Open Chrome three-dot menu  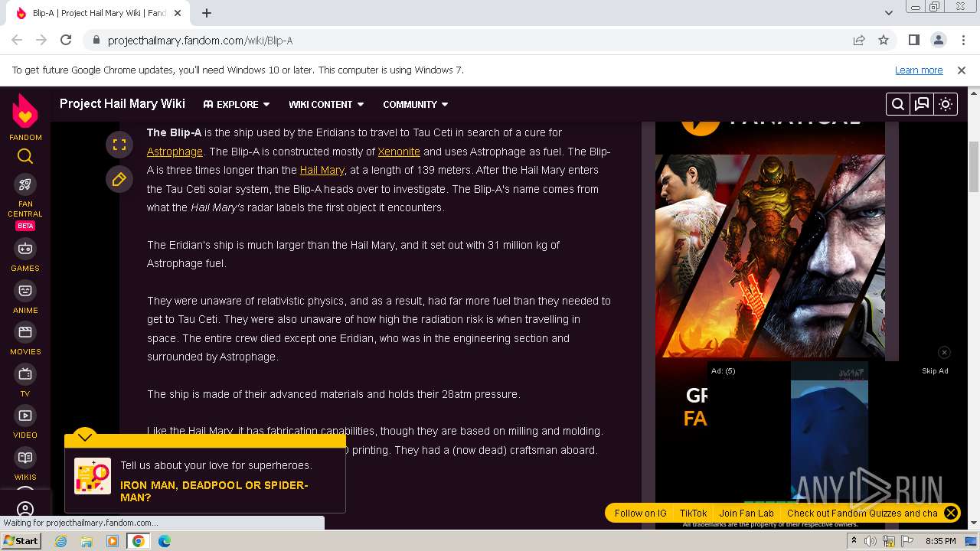point(962,41)
